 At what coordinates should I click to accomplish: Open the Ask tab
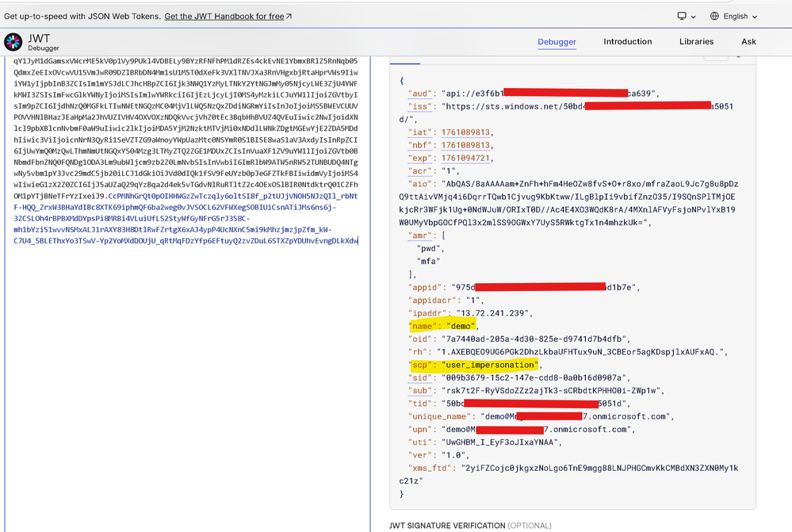coord(748,41)
